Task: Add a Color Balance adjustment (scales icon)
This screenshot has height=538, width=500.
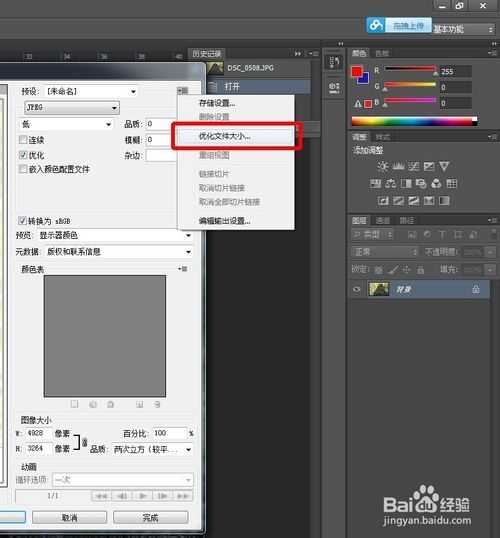Action: [391, 184]
